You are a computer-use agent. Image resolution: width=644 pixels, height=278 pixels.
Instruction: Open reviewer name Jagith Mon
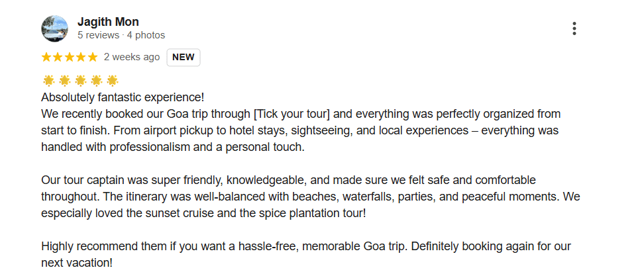pos(108,22)
